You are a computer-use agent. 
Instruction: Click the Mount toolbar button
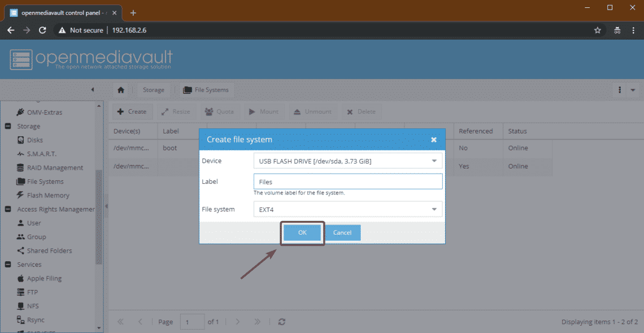tap(263, 111)
